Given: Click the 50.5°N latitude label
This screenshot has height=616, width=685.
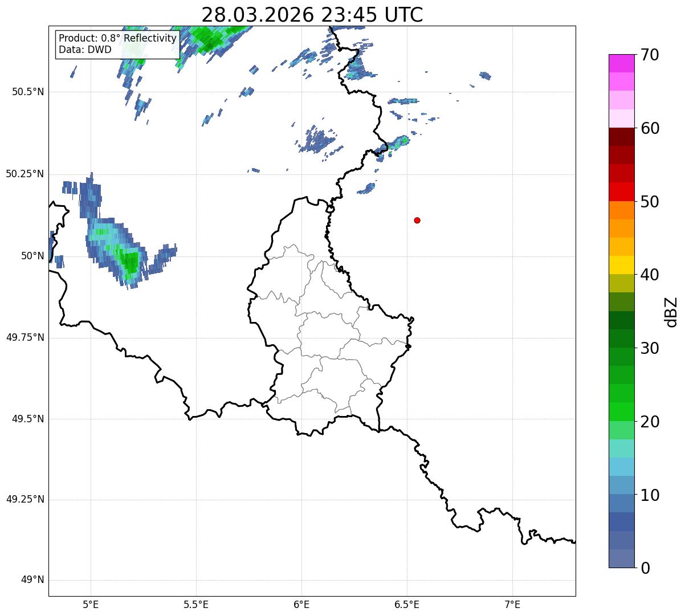Looking at the screenshot, I should tap(28, 92).
